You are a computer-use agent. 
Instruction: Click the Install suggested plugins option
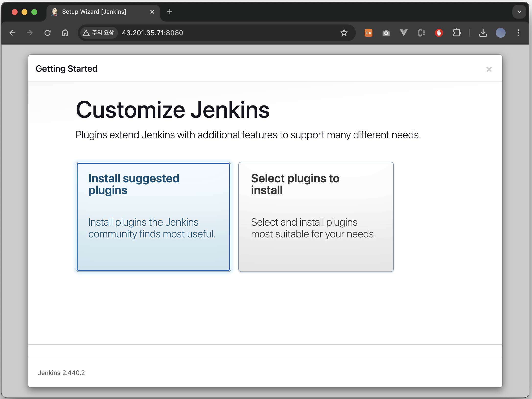pyautogui.click(x=153, y=217)
